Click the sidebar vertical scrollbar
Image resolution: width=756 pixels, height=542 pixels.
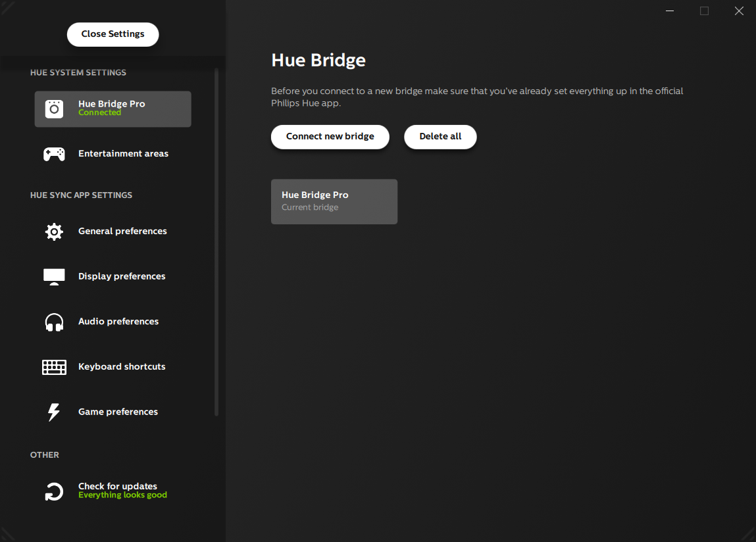coord(216,241)
